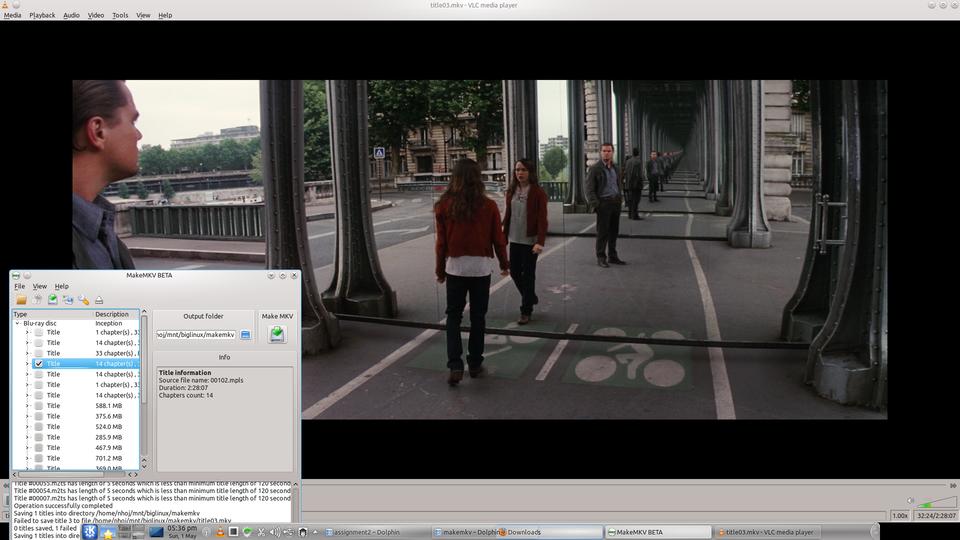
Task: Open MakeMKV preferences wrench icon
Action: click(84, 300)
